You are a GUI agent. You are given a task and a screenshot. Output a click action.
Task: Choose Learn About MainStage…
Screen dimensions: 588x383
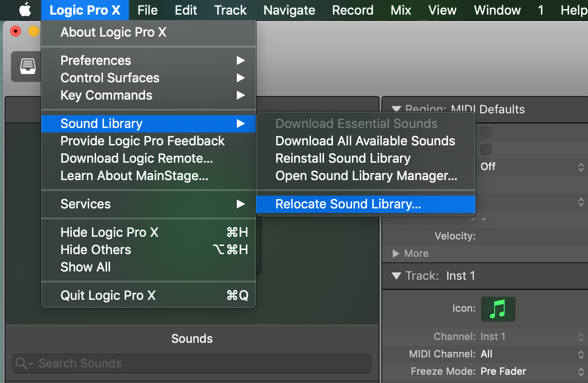click(x=149, y=176)
